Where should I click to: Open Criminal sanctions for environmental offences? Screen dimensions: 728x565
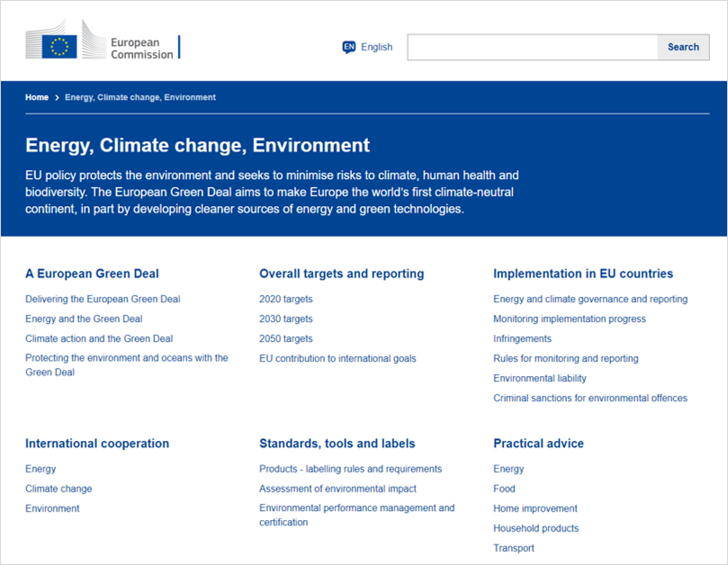[x=590, y=398]
